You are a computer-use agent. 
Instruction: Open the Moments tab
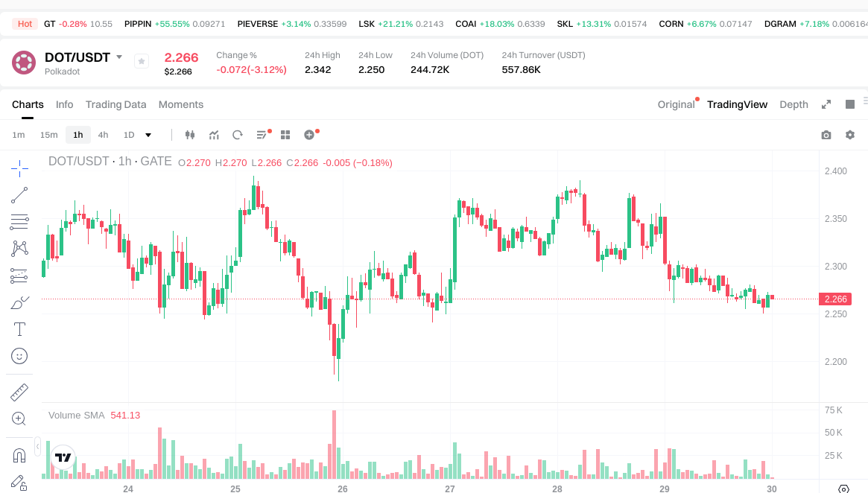181,104
